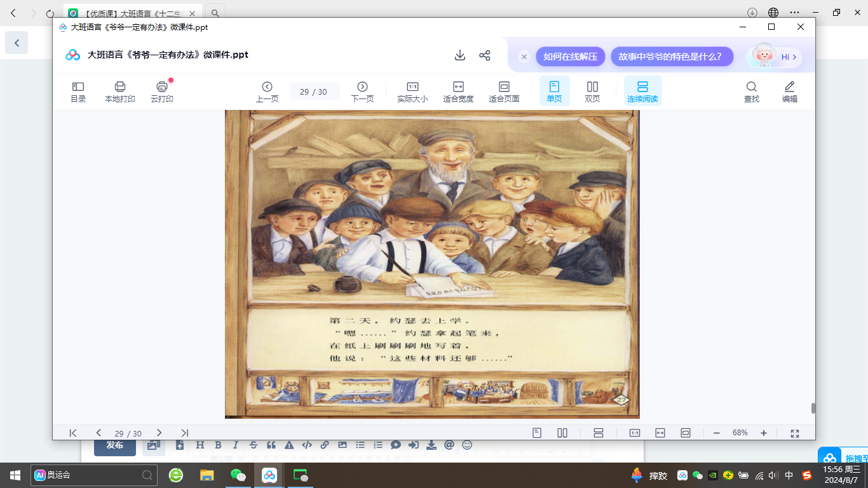Image resolution: width=868 pixels, height=488 pixels.
Task: Enter fullscreen mode from bottom bar
Action: (x=794, y=433)
